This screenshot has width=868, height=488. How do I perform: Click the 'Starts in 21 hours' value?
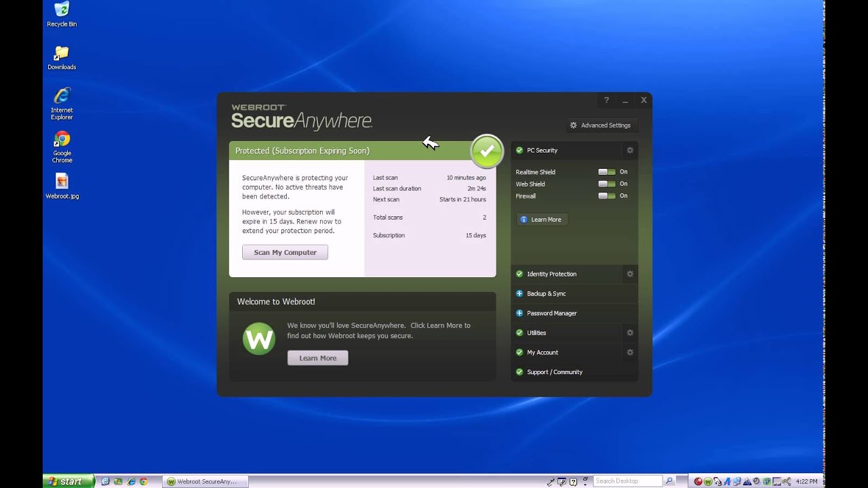462,199
